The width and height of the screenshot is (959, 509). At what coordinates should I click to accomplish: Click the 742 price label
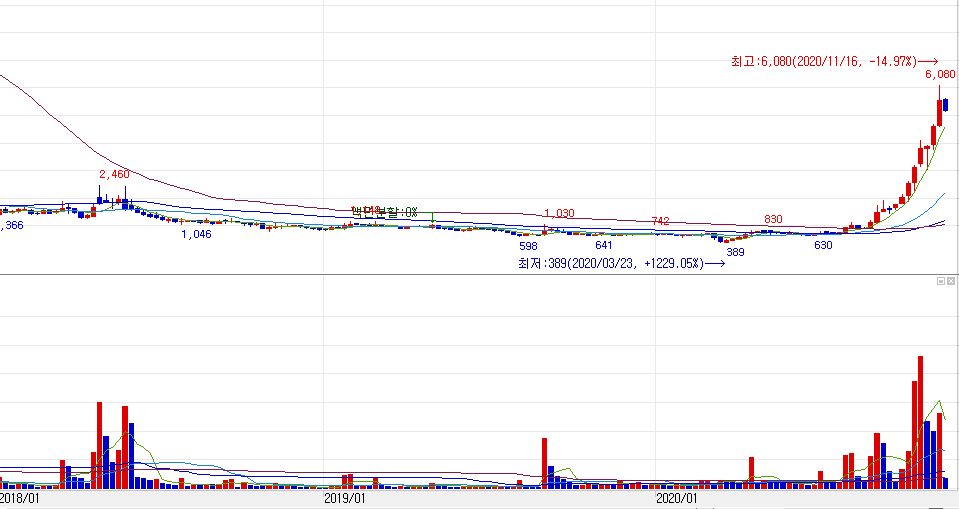661,221
